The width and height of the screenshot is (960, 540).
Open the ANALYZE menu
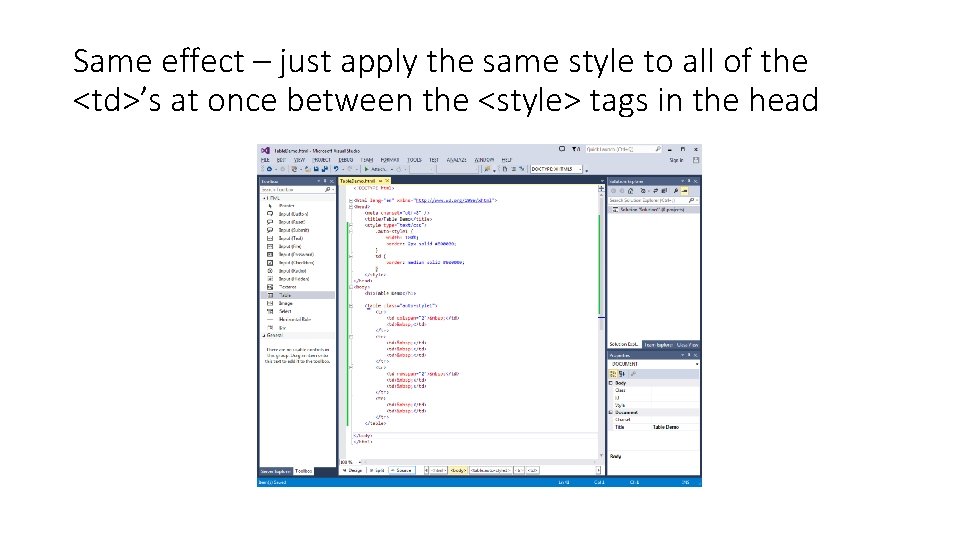457,160
